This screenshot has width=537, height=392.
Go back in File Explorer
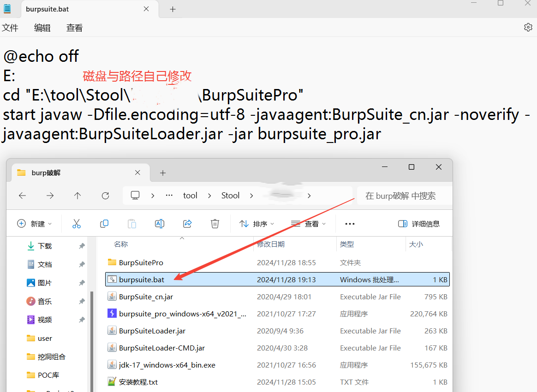22,196
